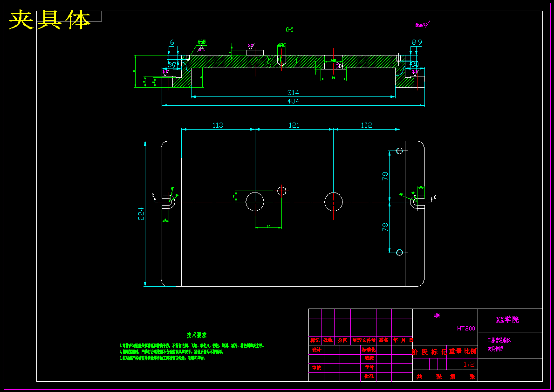Click the 比例 label in title block
554x392 pixels.
(470, 351)
